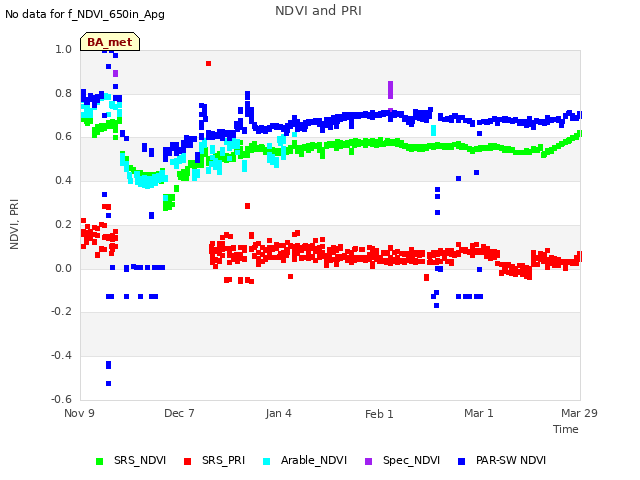Click the red outlier point near 0.94 in December

[x=209, y=63]
